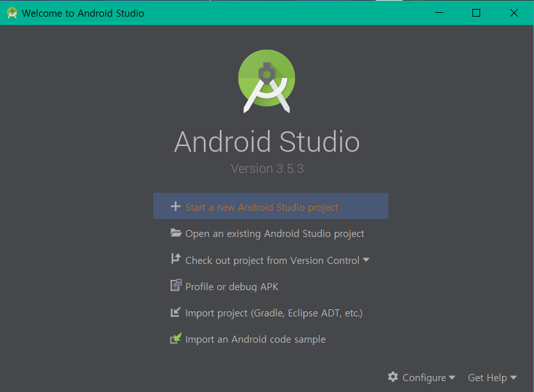Click the Android code sample import icon
Image resolution: width=534 pixels, height=392 pixels.
click(x=176, y=338)
